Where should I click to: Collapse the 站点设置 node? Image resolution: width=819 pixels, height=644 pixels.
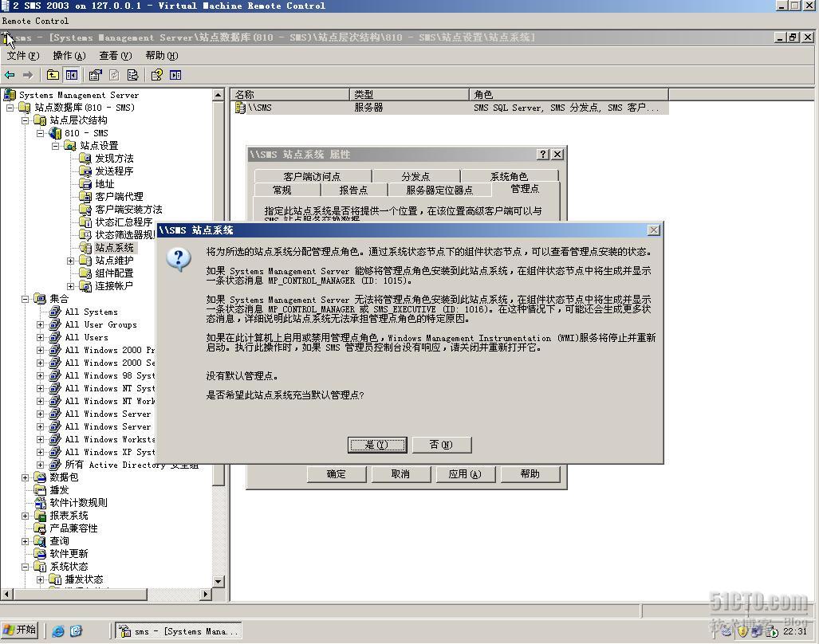click(x=55, y=146)
